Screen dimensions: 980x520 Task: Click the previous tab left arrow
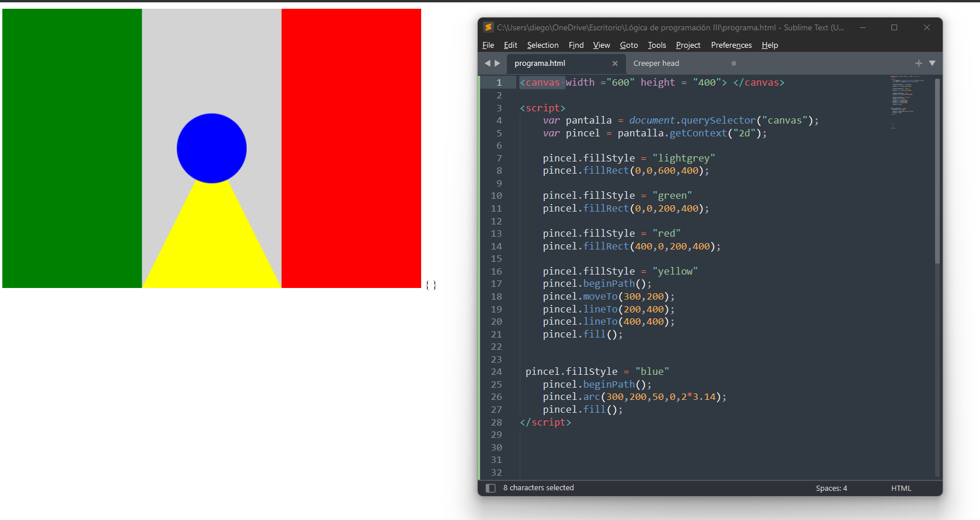pyautogui.click(x=488, y=63)
